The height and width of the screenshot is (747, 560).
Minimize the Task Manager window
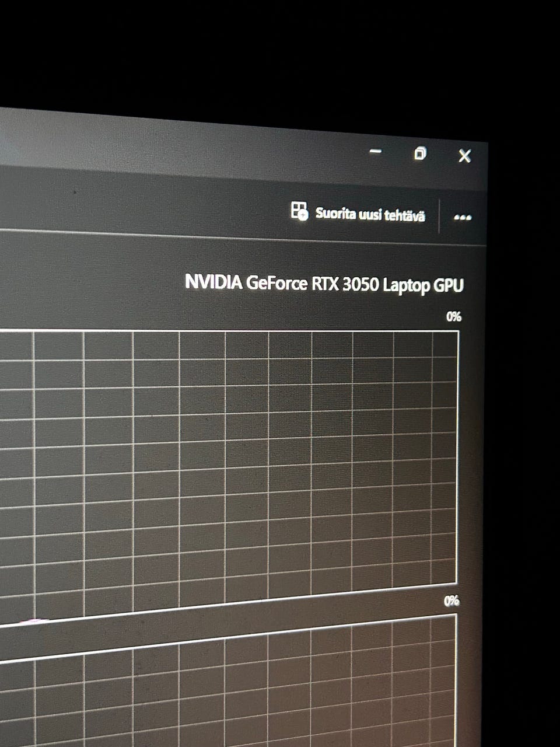tap(376, 152)
